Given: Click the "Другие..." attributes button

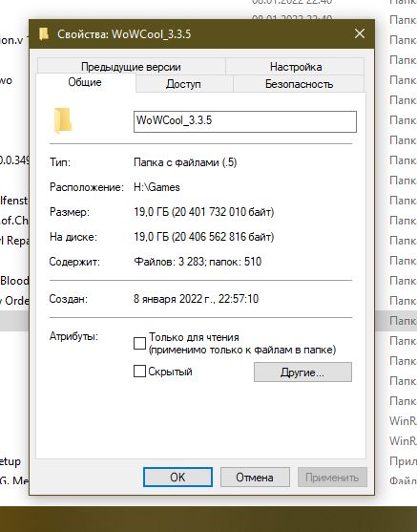Looking at the screenshot, I should pos(302,372).
